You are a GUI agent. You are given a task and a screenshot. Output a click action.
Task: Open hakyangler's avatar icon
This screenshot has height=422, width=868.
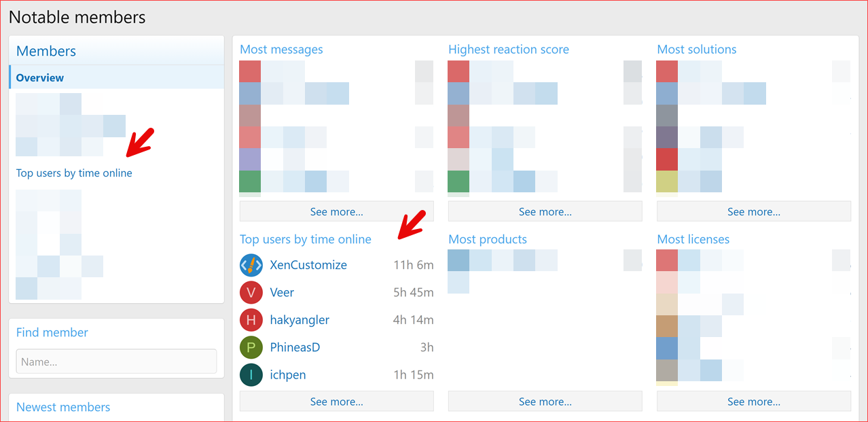click(251, 319)
